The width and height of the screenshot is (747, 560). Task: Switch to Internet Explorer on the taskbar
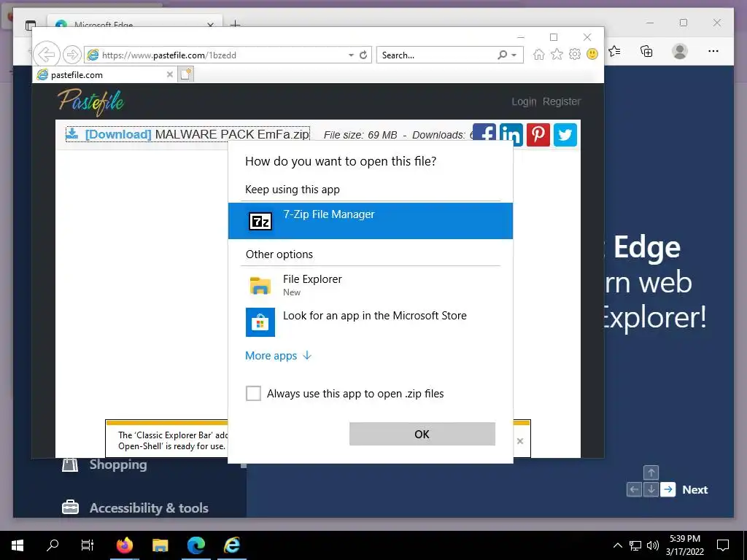(x=231, y=545)
